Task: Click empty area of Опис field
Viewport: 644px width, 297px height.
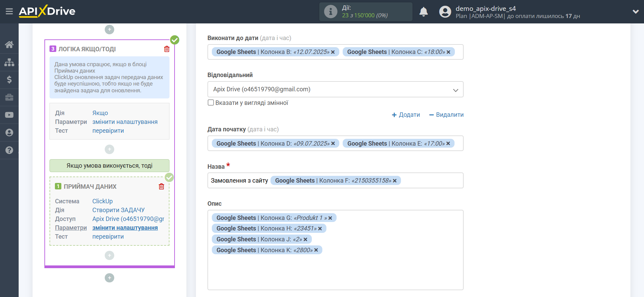Action: coord(336,272)
